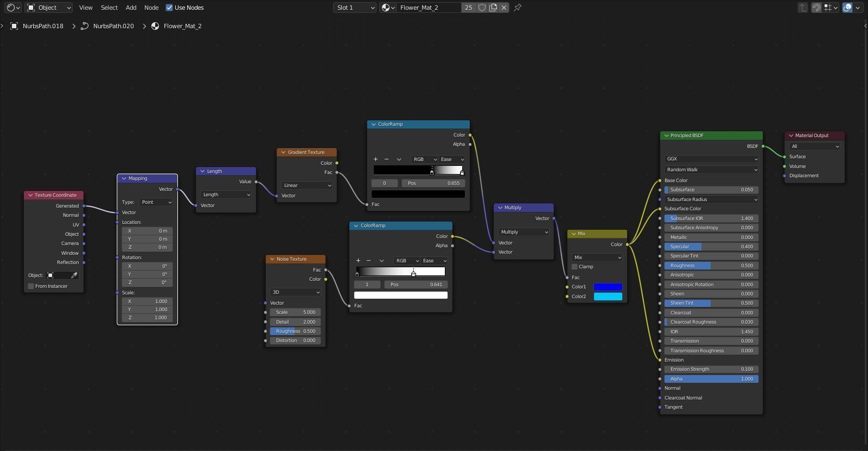Screen dimensions: 868x451
Task: Open the Slot 1 dropdown
Action: pyautogui.click(x=355, y=8)
